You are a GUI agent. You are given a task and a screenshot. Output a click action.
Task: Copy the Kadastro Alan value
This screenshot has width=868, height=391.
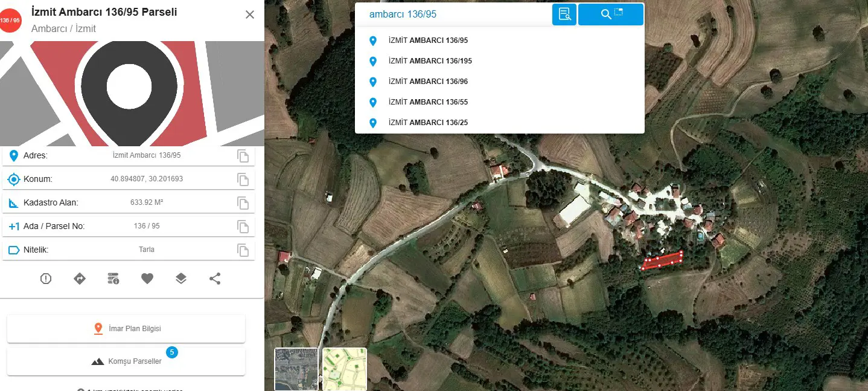243,203
